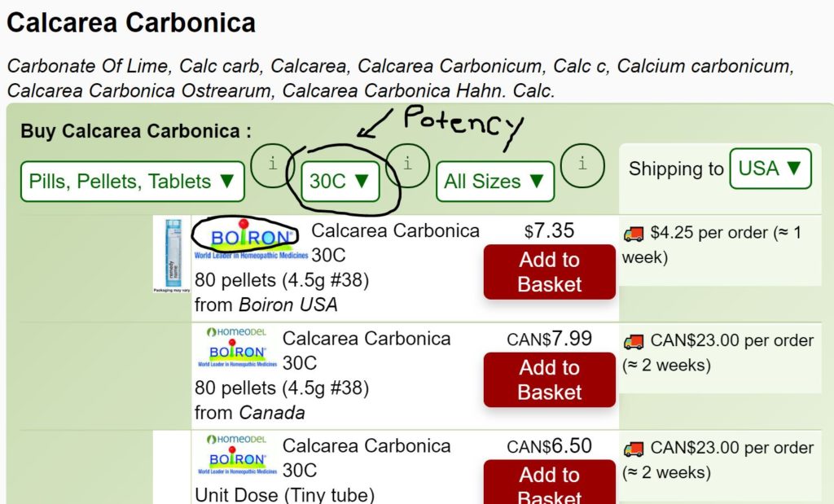The width and height of the screenshot is (834, 504).
Task: Click info icon beside All Sizes dropdown
Action: pyautogui.click(x=582, y=164)
